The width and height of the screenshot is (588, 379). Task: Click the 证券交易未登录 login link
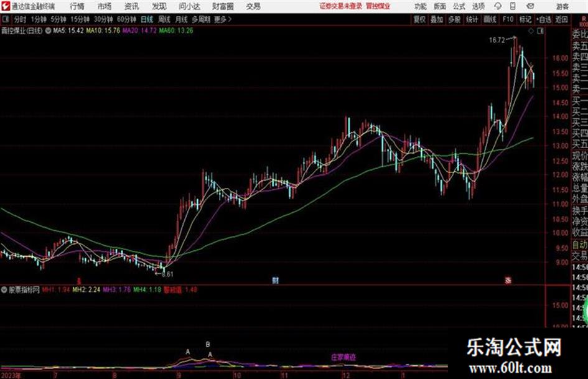(341, 6)
